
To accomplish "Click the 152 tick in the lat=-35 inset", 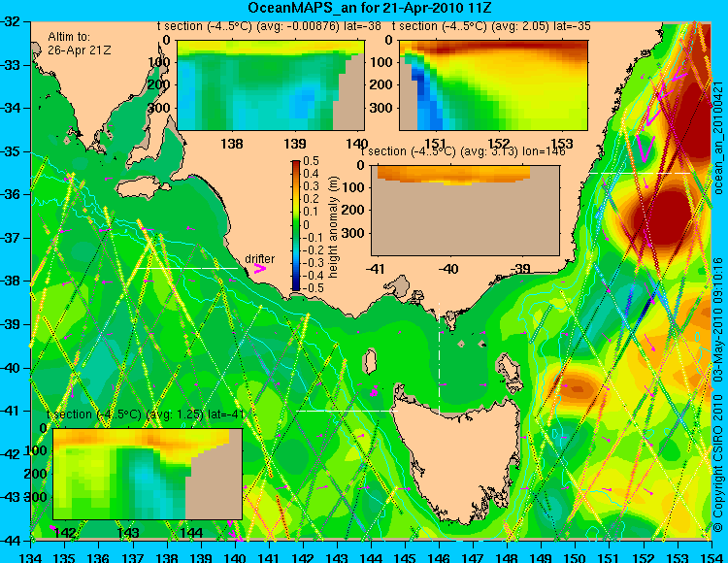I will (x=499, y=144).
